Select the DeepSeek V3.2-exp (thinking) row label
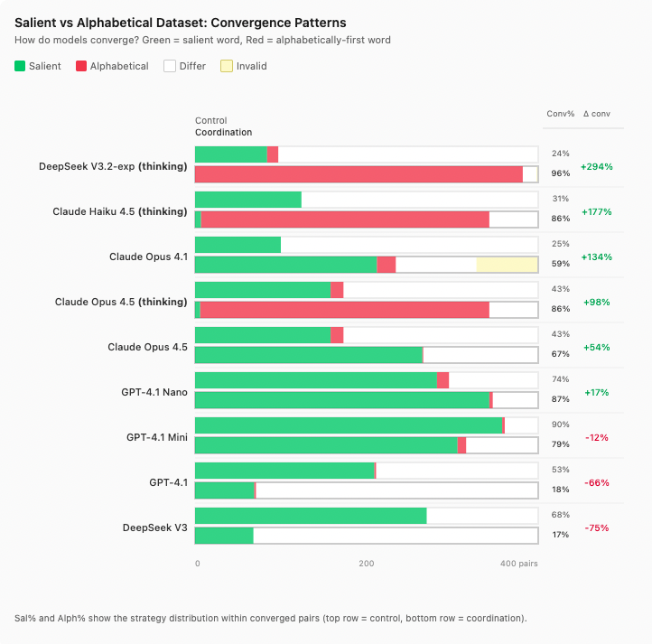This screenshot has width=652, height=644. click(x=113, y=166)
